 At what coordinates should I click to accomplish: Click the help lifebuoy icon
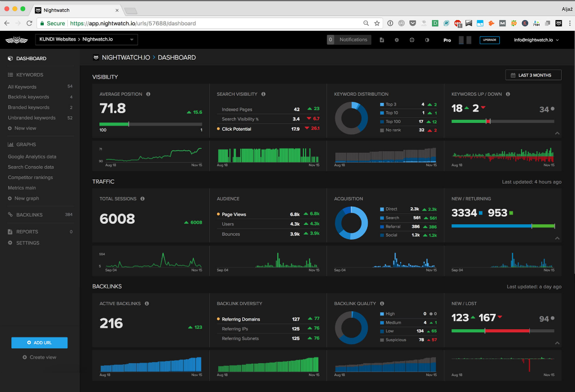[412, 40]
